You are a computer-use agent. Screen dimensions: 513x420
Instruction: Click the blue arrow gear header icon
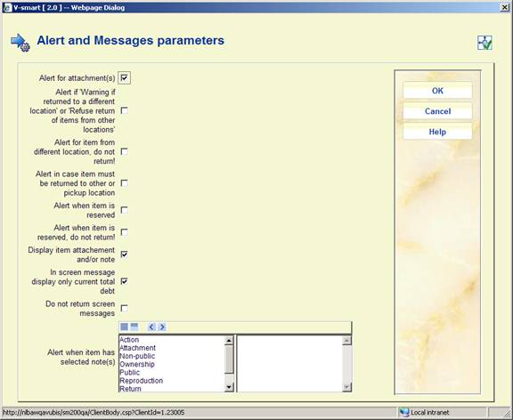tap(20, 43)
